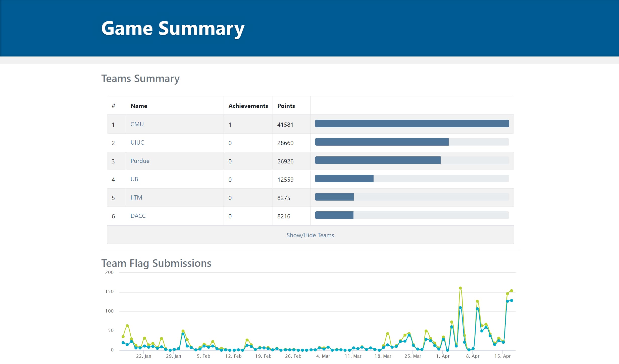Toggle Show/Hide Teams
This screenshot has height=364, width=619.
(x=310, y=235)
